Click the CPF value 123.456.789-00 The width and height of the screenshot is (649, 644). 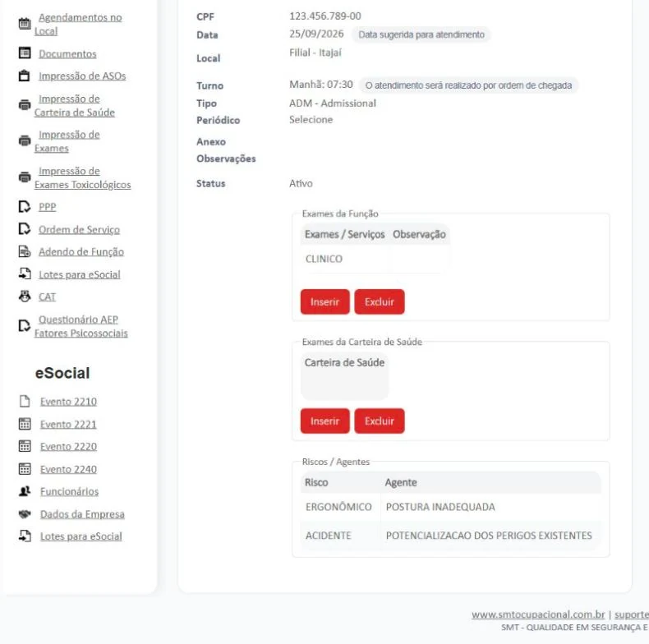point(325,16)
